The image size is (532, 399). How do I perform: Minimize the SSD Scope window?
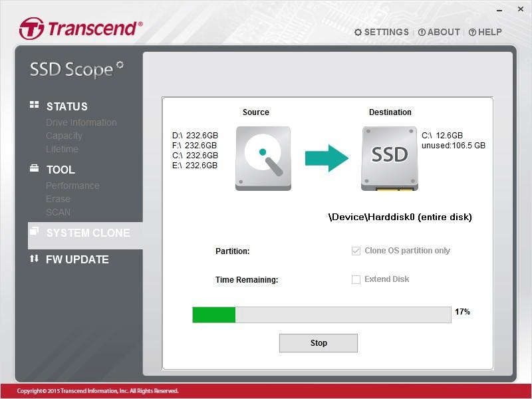(x=499, y=11)
